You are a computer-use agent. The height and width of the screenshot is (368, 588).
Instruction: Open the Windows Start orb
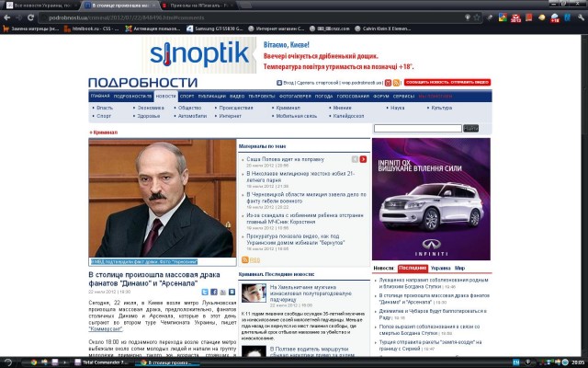tap(8, 362)
